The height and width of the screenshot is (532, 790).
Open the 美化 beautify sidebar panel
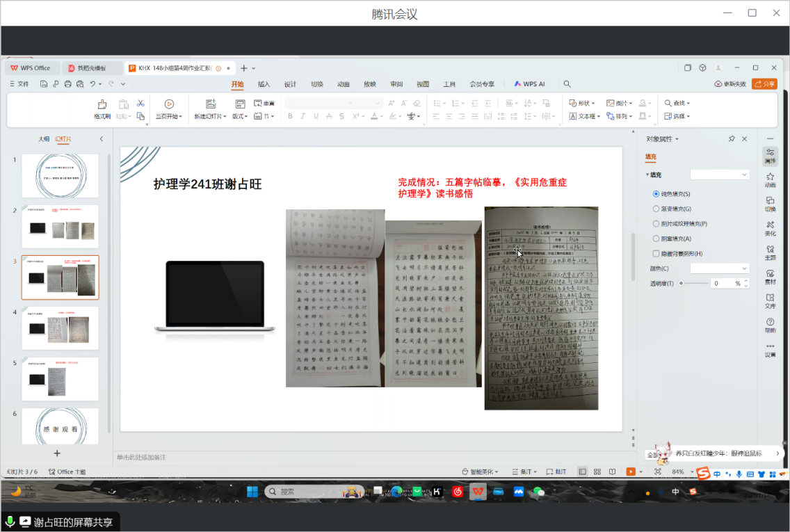[x=770, y=228]
